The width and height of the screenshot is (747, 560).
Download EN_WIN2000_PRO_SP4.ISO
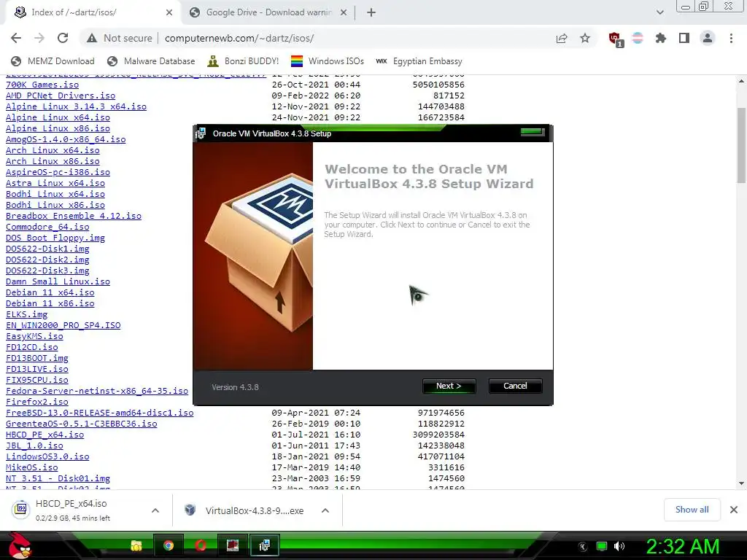[63, 325]
